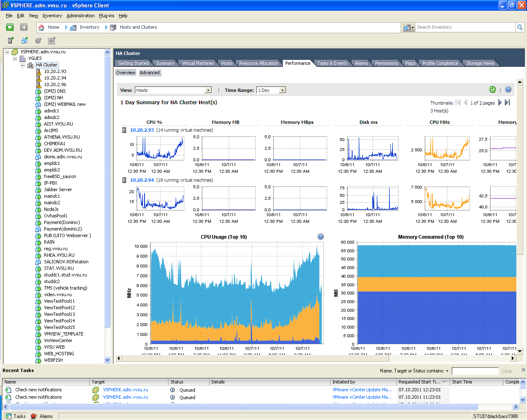The height and width of the screenshot is (420, 527).
Task: Collapse the HA Cluster tree node
Action: point(23,65)
